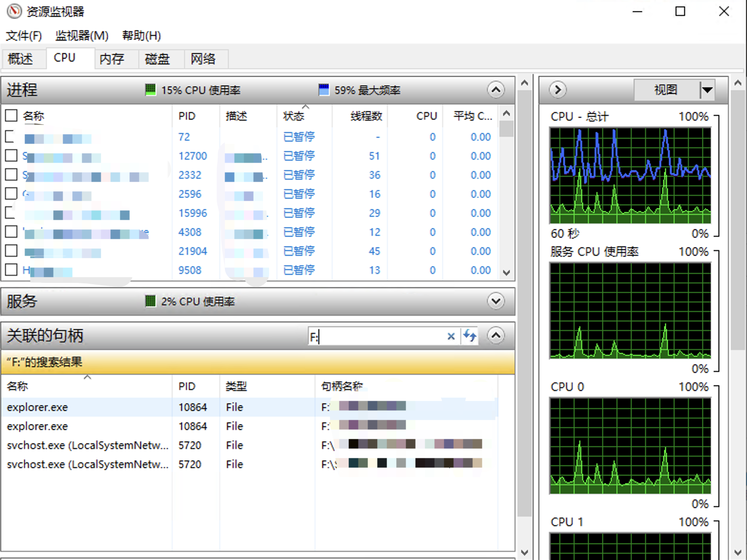Switch to the 内存 tab
Viewport: 747px width, 560px height.
112,59
